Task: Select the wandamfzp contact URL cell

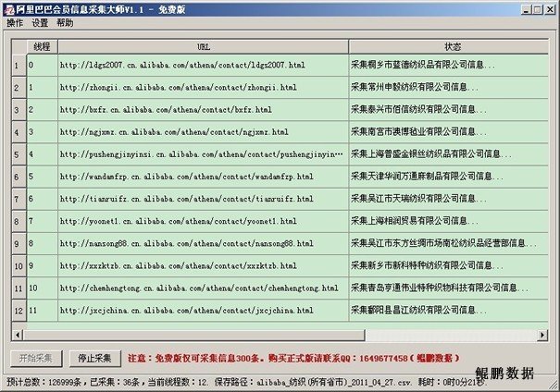Action: tap(204, 177)
